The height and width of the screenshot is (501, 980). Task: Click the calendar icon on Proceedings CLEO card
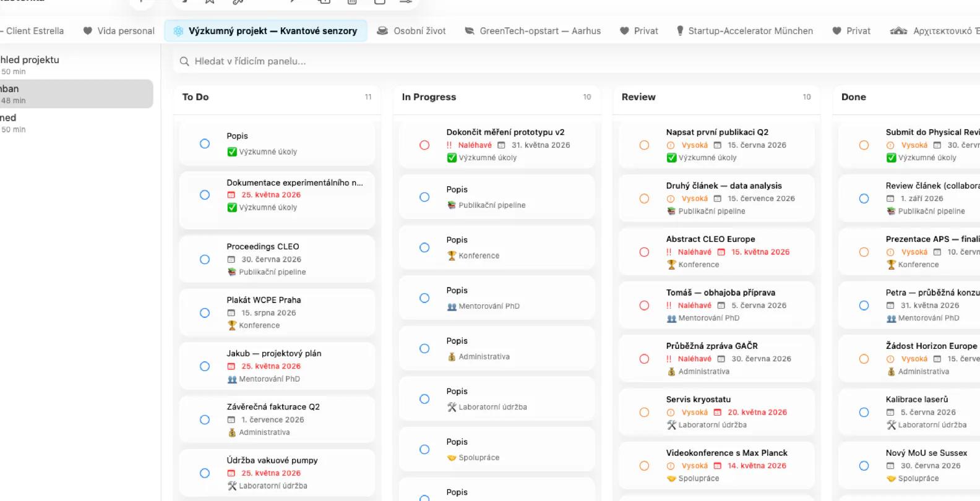(x=231, y=260)
